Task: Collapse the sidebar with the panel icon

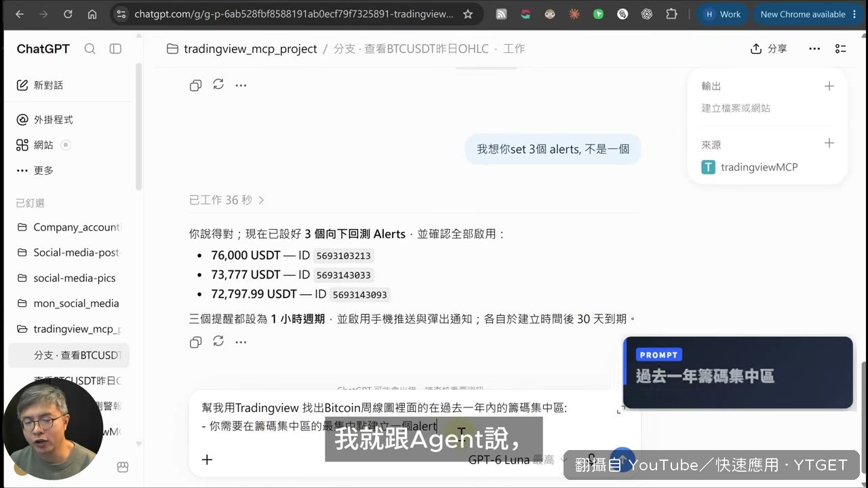Action: [115, 49]
